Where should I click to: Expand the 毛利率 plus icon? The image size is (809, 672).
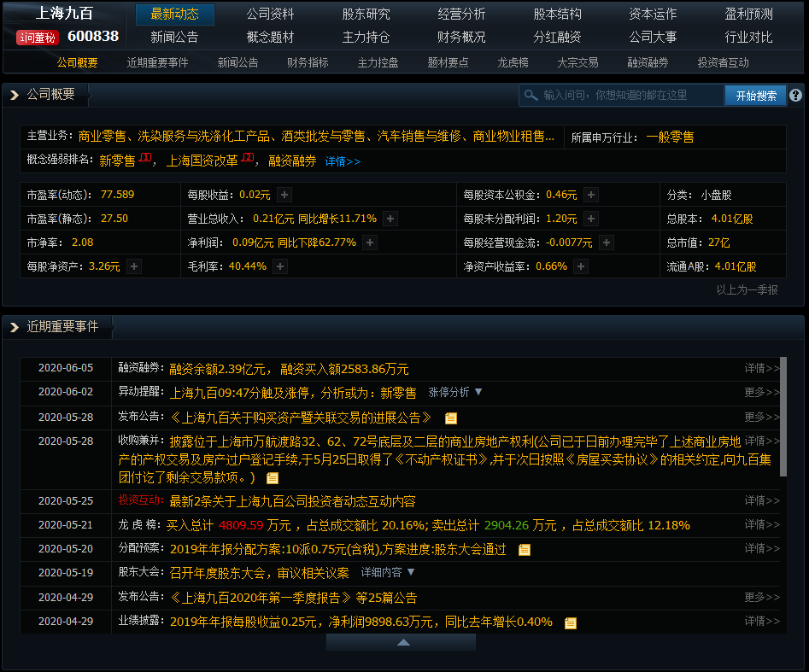click(x=280, y=266)
